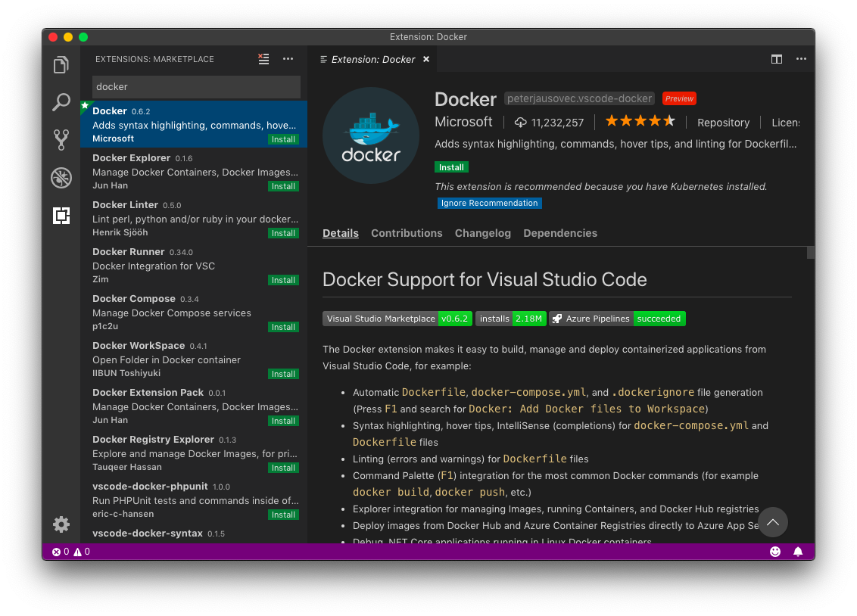
Task: Click the download count cloud icon
Action: pos(520,123)
